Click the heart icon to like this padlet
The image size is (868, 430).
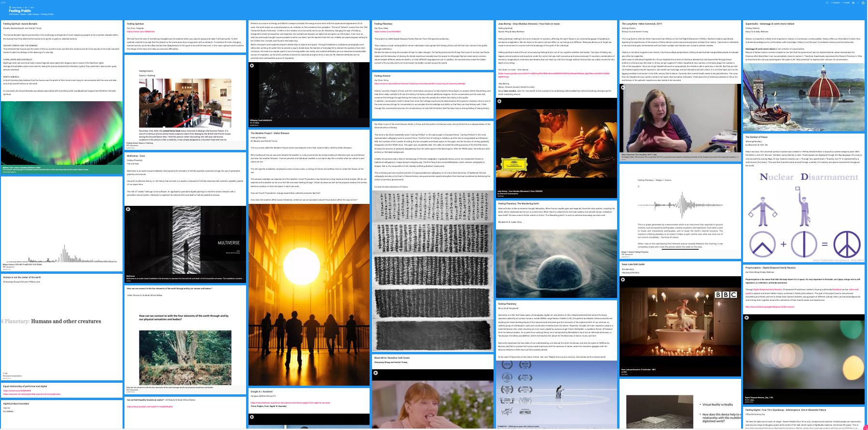[x=827, y=3]
